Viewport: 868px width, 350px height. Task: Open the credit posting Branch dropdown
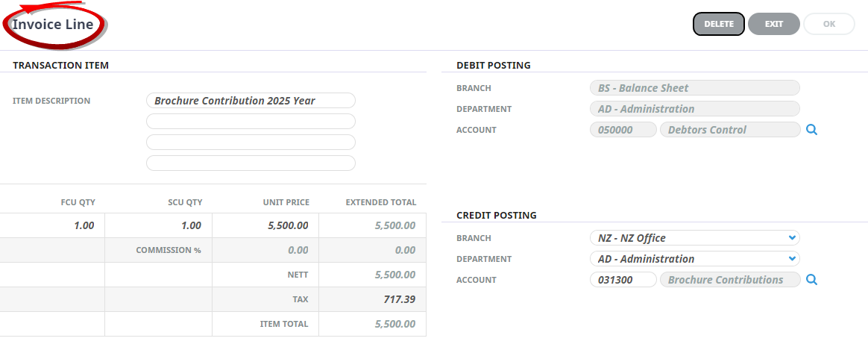tap(694, 238)
